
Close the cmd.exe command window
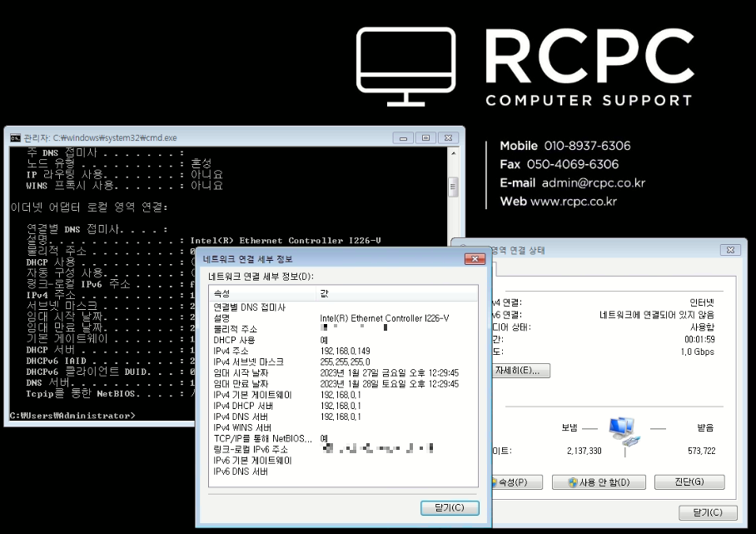(448, 138)
